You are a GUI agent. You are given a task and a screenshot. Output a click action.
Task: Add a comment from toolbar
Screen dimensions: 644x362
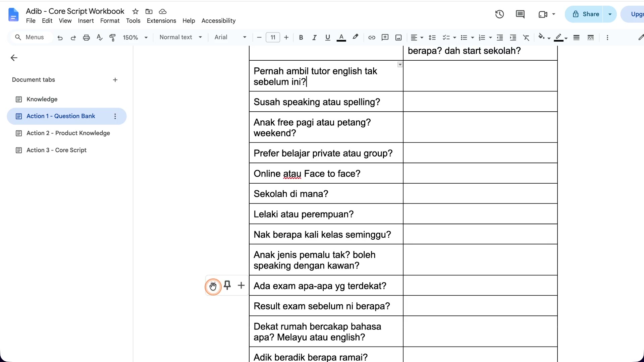pyautogui.click(x=385, y=38)
